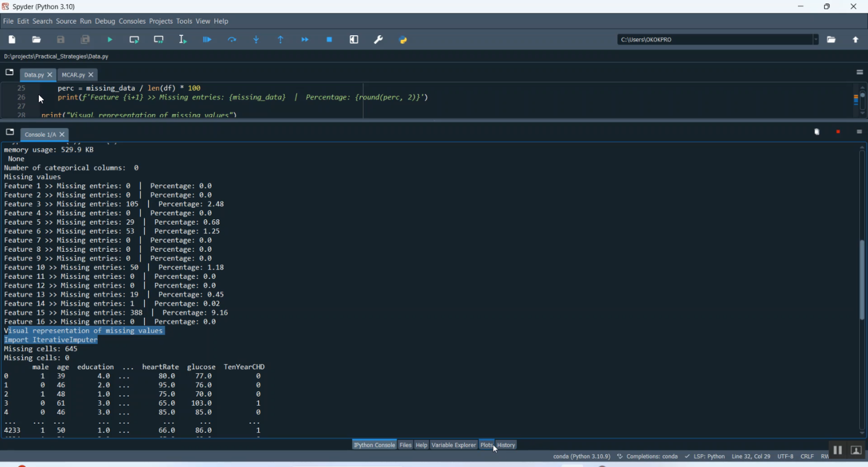The image size is (868, 467).
Task: Start debugging the file
Action: [207, 40]
